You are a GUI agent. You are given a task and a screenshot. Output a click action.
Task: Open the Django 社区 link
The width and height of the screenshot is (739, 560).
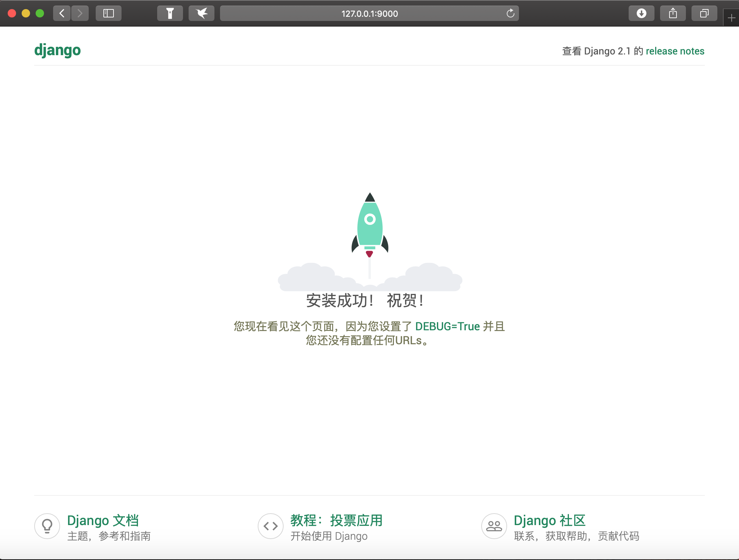click(550, 521)
